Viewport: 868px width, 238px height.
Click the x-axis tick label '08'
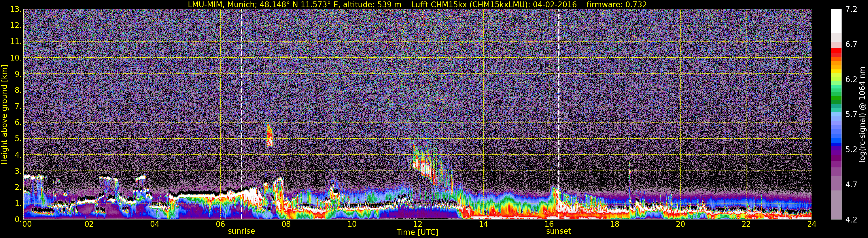tap(286, 224)
